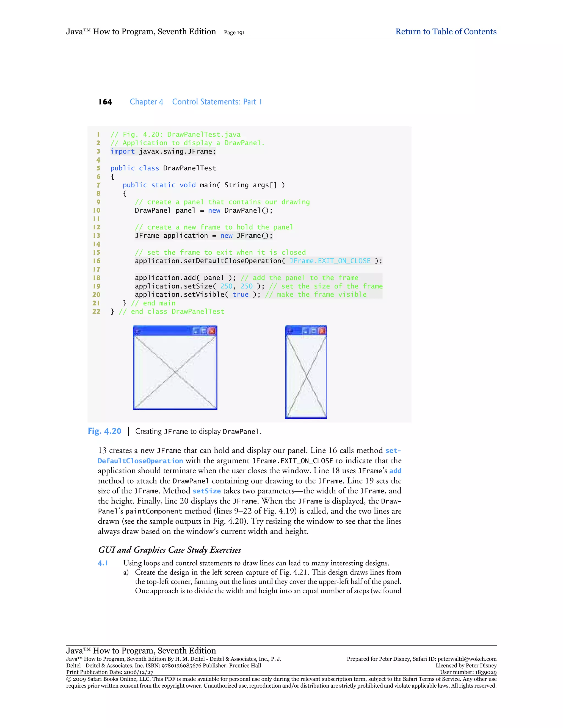Screen dimensions: 563x728
Task: Click exercise number '4.1' label
Action: [103, 563]
